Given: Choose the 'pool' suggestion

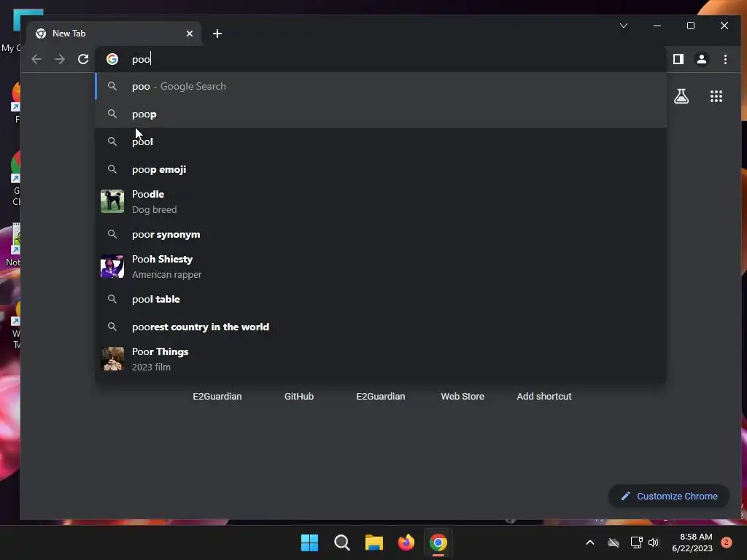Looking at the screenshot, I should coord(381,141).
